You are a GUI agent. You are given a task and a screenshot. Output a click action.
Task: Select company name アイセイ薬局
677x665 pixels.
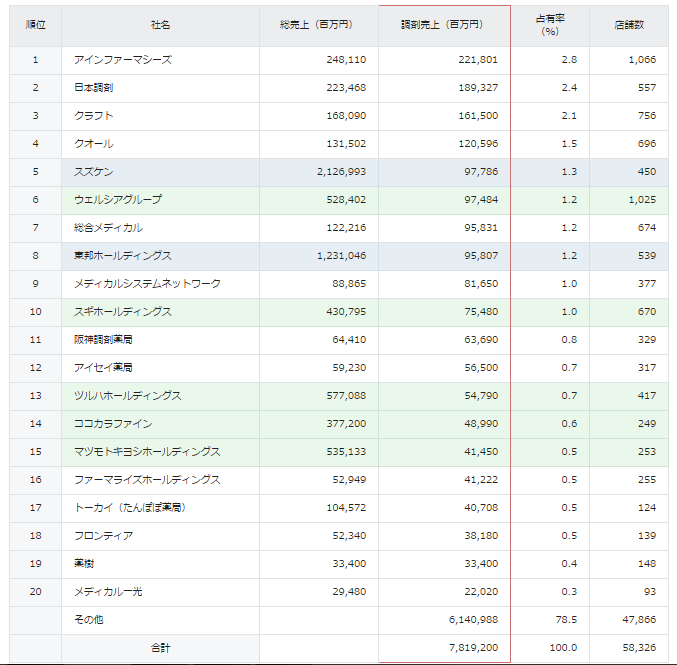(x=103, y=368)
